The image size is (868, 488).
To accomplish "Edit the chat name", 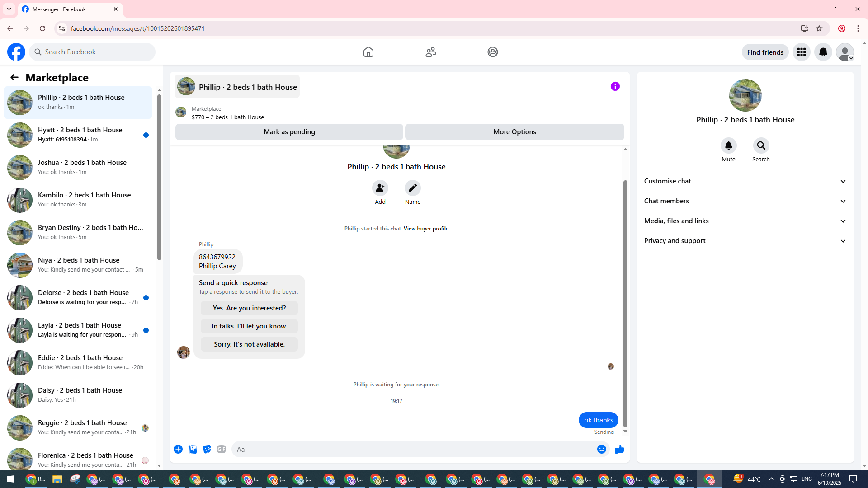I will click(x=413, y=188).
